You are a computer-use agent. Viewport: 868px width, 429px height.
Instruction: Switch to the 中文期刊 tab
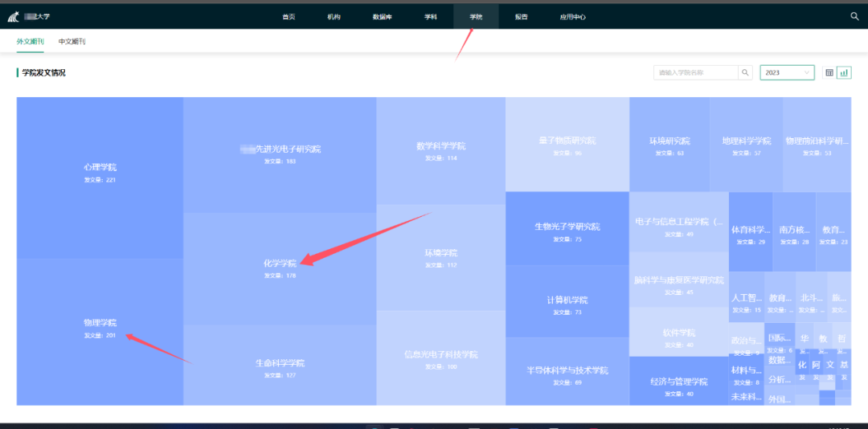pos(72,41)
